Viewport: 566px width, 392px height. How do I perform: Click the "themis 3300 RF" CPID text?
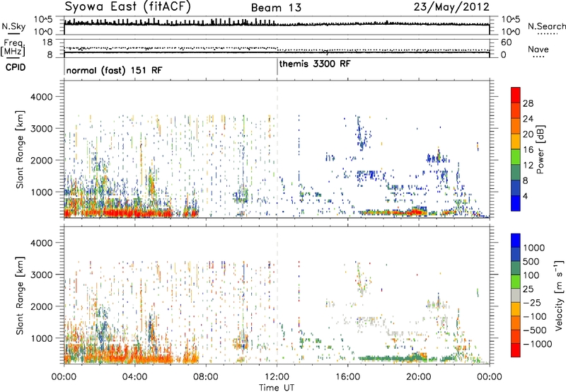tap(315, 64)
